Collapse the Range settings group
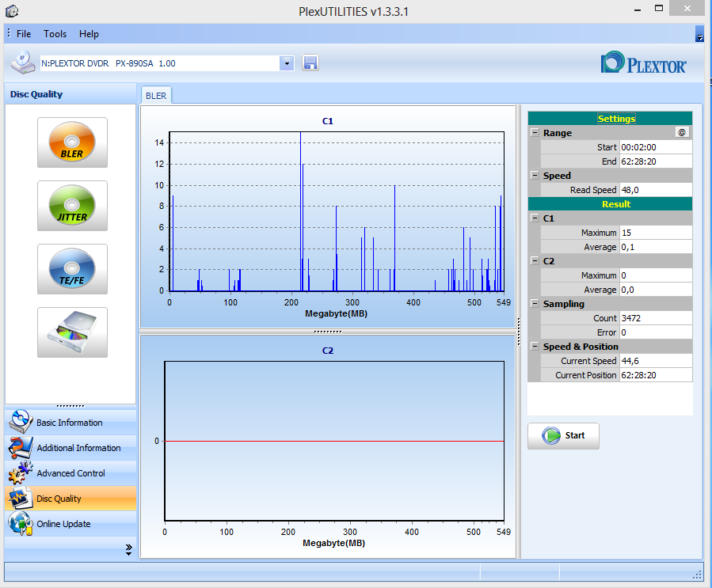 pyautogui.click(x=535, y=132)
